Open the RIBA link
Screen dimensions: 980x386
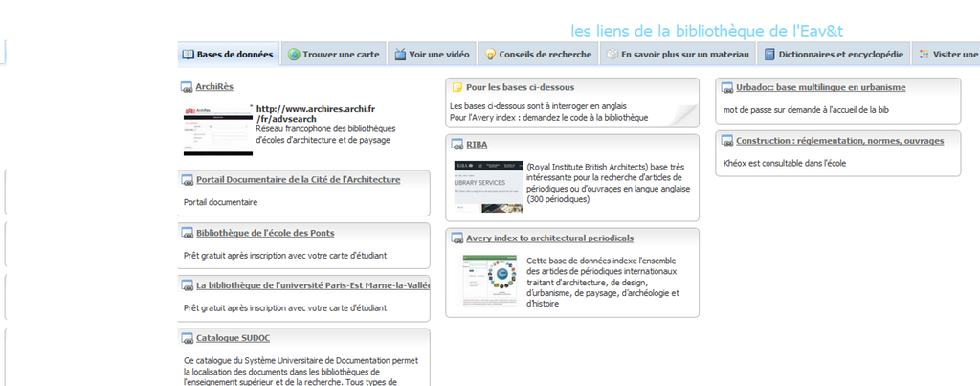tap(477, 146)
